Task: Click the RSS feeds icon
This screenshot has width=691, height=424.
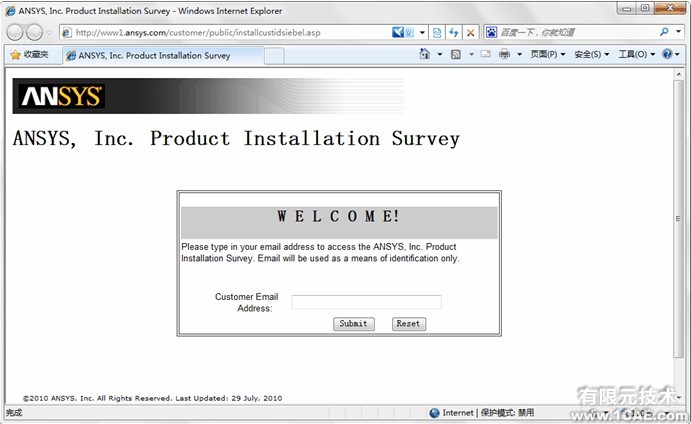Action: (456, 54)
